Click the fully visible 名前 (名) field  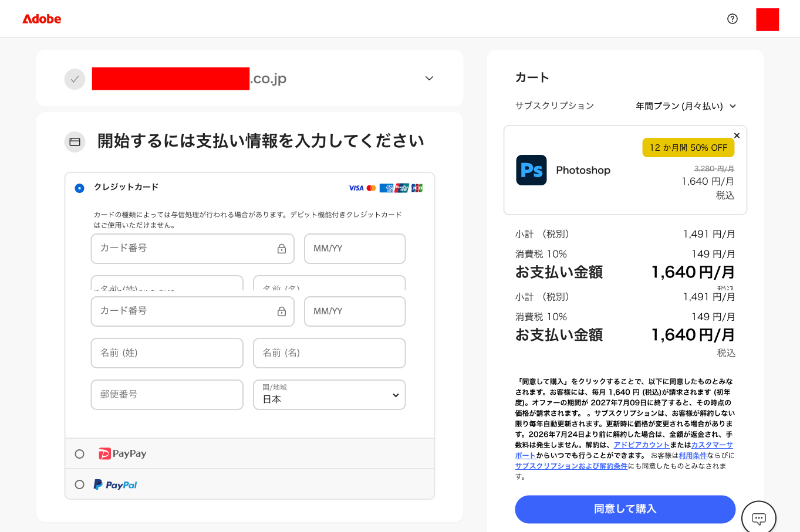(329, 353)
